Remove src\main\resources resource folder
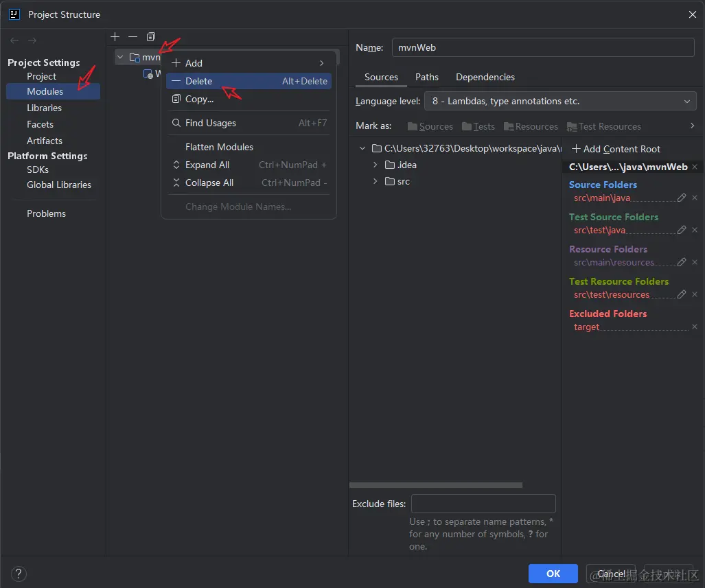Screen dimensions: 705x588 coord(695,262)
